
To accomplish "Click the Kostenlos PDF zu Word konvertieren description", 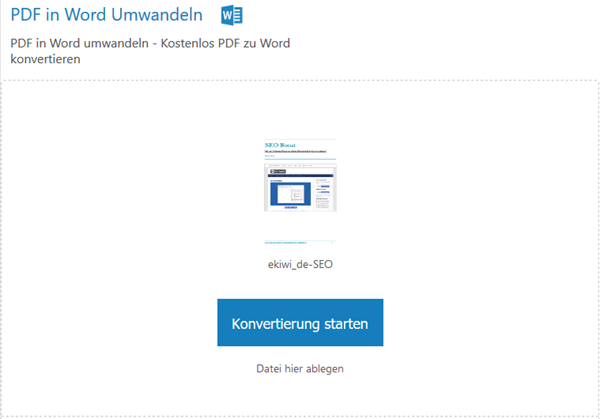I will pyautogui.click(x=150, y=51).
